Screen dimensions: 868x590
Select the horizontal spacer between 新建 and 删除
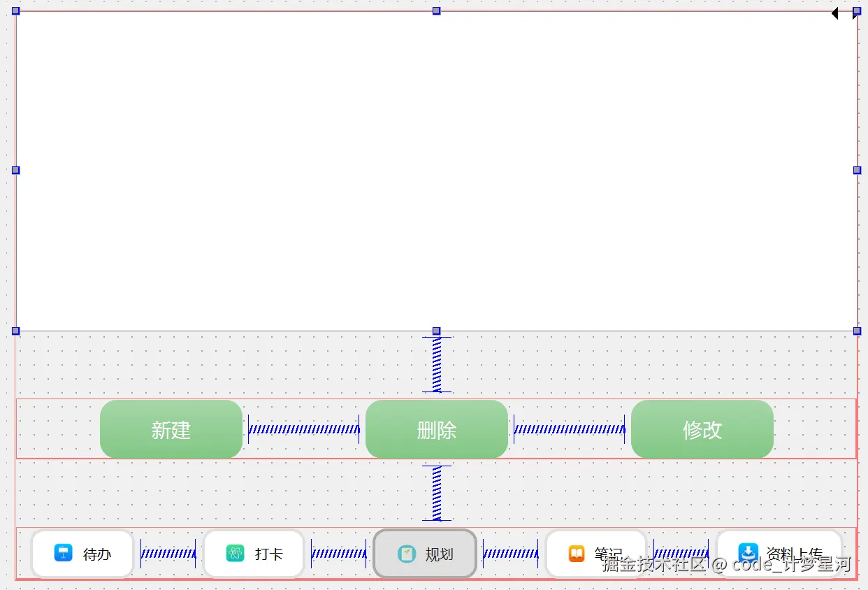[304, 429]
